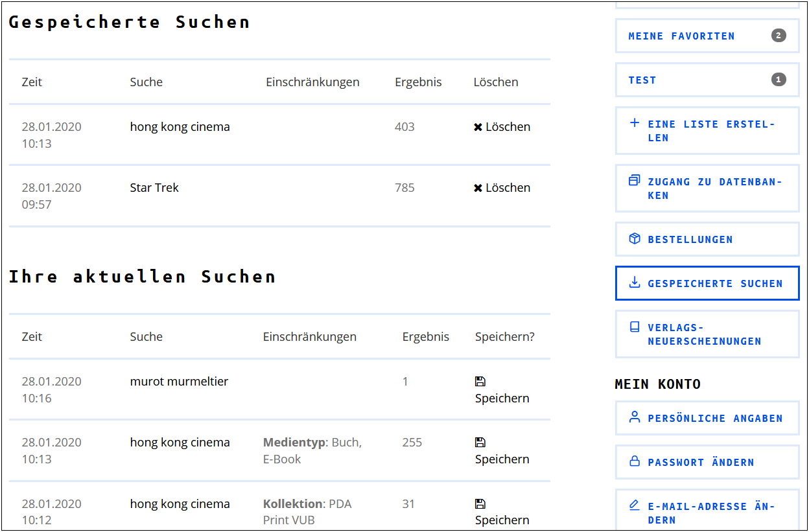809x532 pixels.
Task: Open the saved search Star Trek
Action: pyautogui.click(x=154, y=188)
